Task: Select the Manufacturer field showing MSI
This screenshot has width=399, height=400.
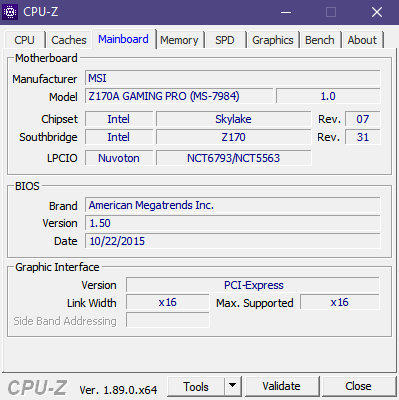Action: [232, 78]
